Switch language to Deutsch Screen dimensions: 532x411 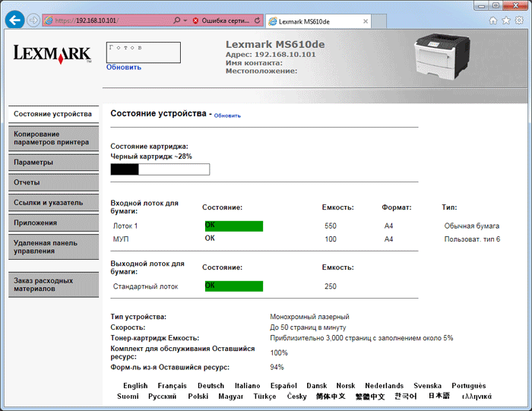click(211, 386)
